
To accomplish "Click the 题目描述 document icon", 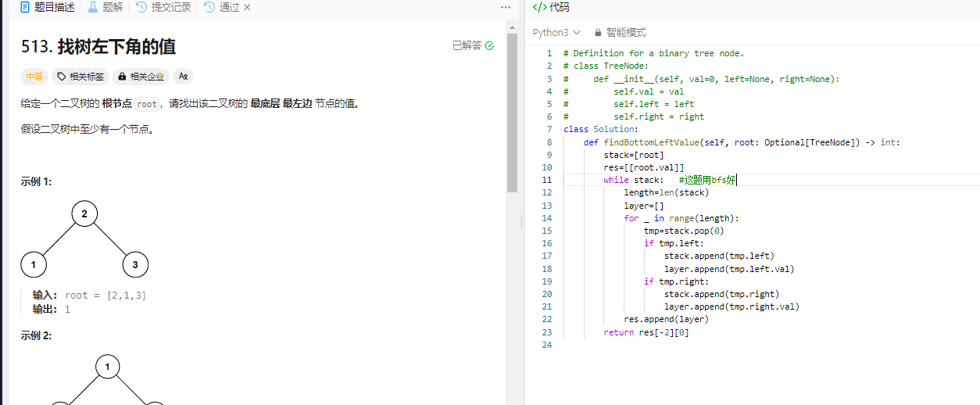I will tap(25, 7).
